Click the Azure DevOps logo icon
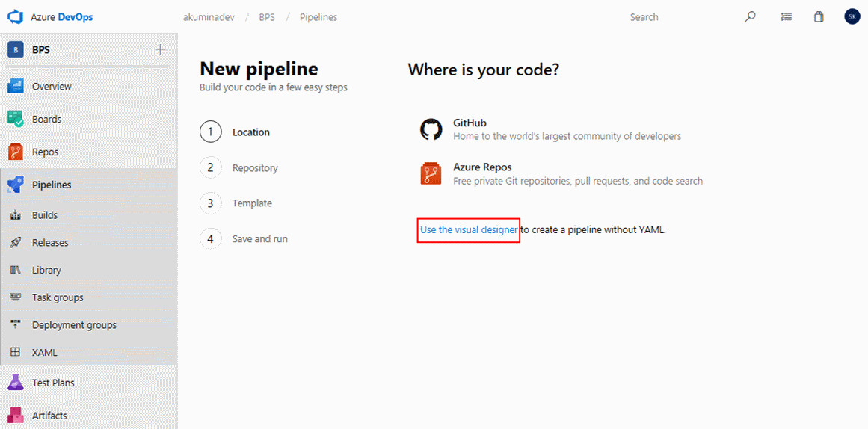Screen dimensions: 868x429 coord(14,17)
